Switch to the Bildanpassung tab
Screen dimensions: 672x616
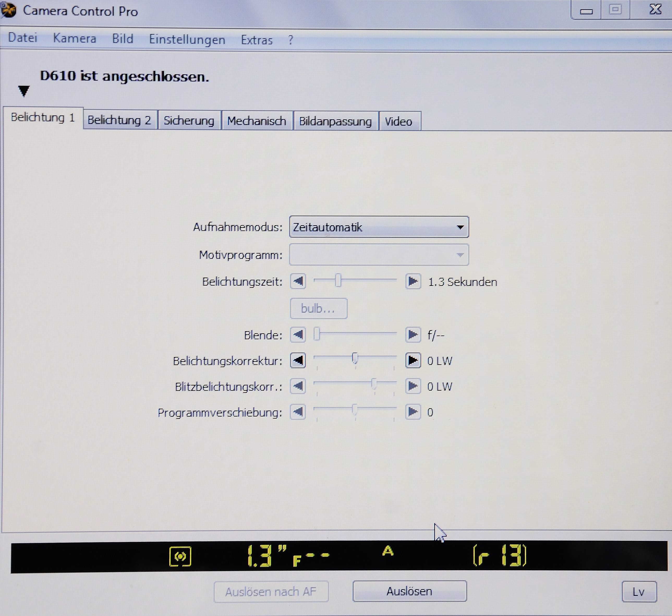(x=335, y=121)
